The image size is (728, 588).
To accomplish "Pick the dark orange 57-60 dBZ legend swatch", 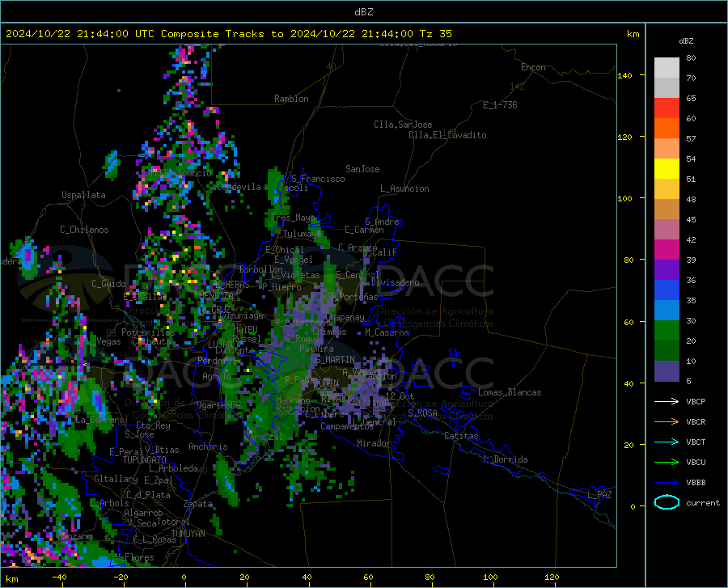I will click(x=667, y=129).
